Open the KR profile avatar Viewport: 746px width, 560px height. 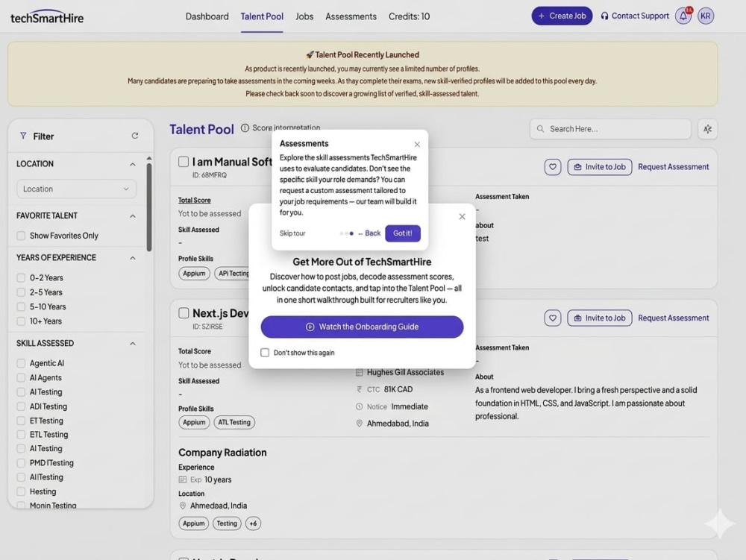click(706, 16)
